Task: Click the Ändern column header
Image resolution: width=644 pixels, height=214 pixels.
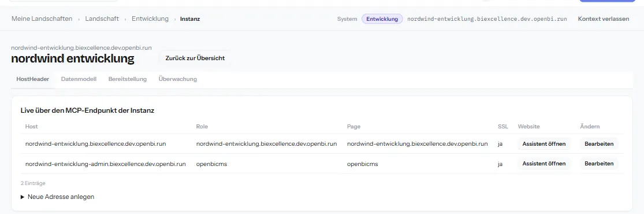Action: click(x=590, y=126)
